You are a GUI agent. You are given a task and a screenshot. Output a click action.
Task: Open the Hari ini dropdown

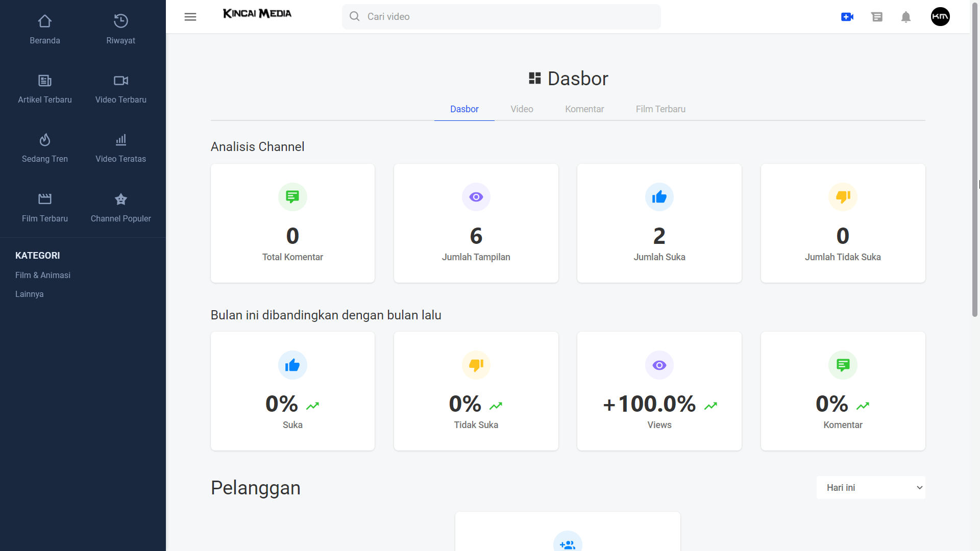[x=870, y=487]
